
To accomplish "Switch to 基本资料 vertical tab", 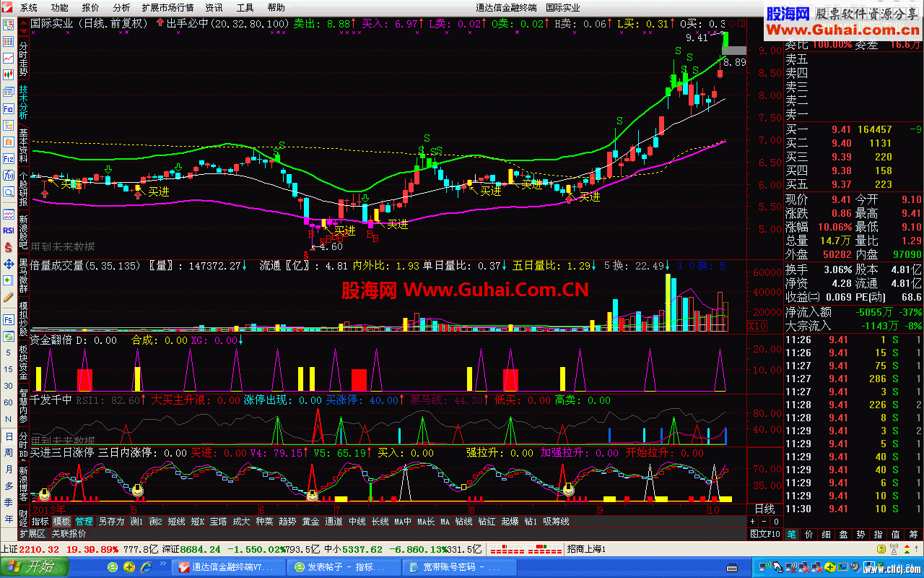I will [x=24, y=144].
